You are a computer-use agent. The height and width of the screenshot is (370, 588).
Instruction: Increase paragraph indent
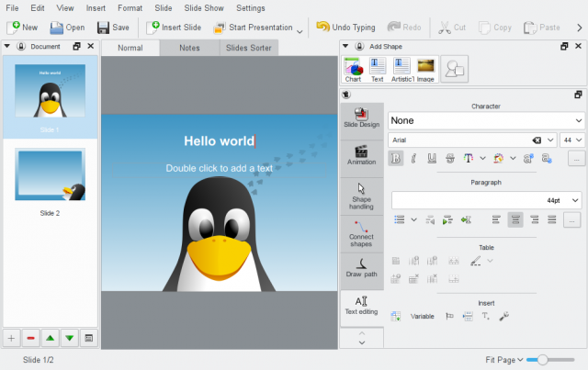(447, 220)
